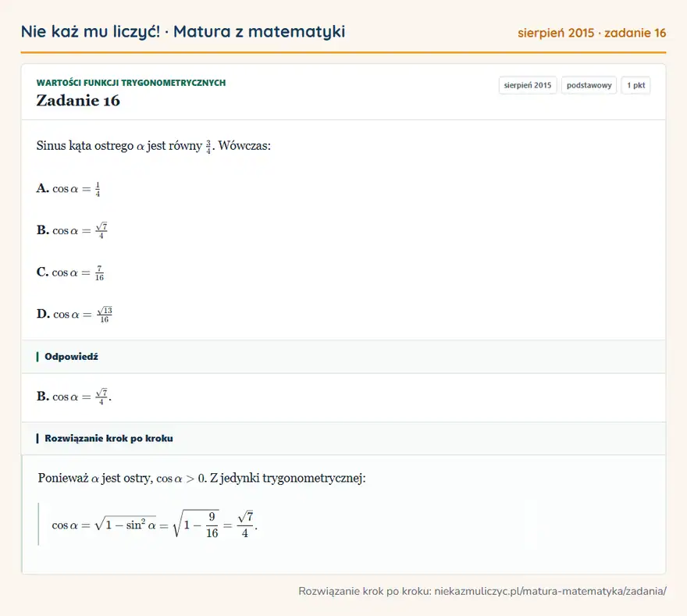
Task: Click the 'Odpowiedź' section header
Action: point(343,357)
